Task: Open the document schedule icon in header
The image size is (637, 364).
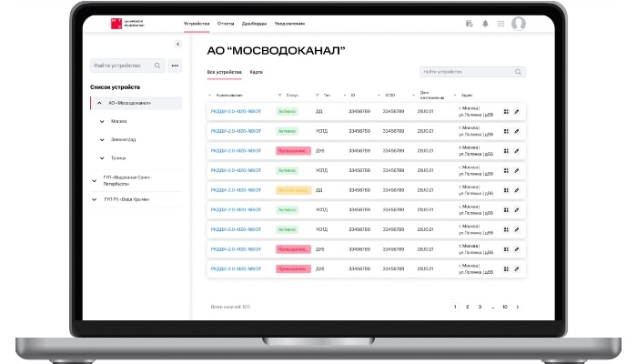Action: 469,24
